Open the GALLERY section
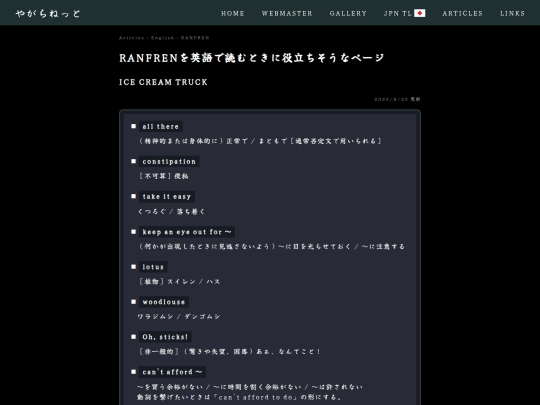540x405 pixels. point(348,13)
